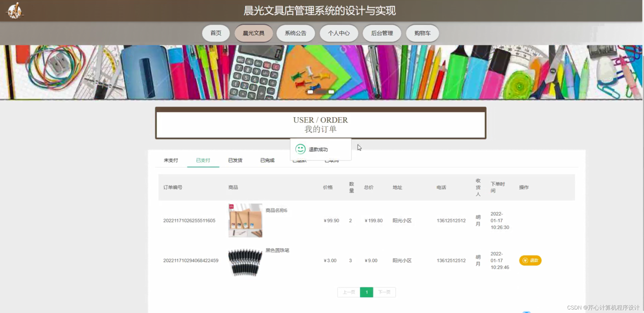Switch to the 已发货 orders tab
Image resolution: width=644 pixels, height=313 pixels.
point(235,160)
